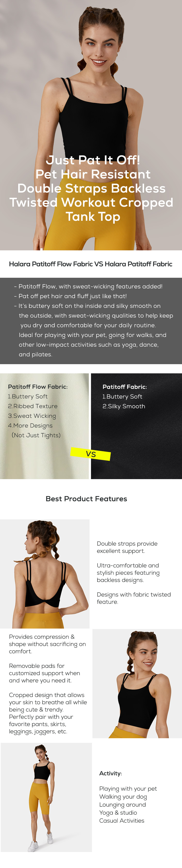Viewport: 182px width, 868px height.
Task: Click the Patitoff Flow Fabric cream swatch
Action: click(x=44, y=426)
